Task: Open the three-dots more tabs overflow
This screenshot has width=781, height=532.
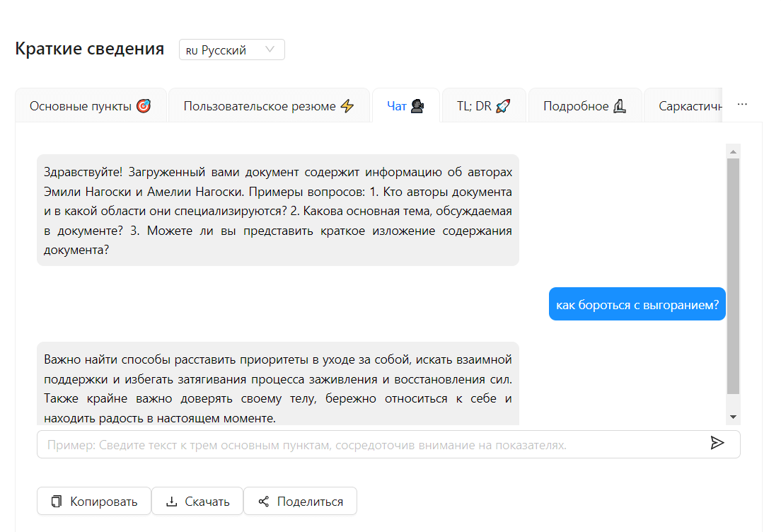Action: (742, 104)
